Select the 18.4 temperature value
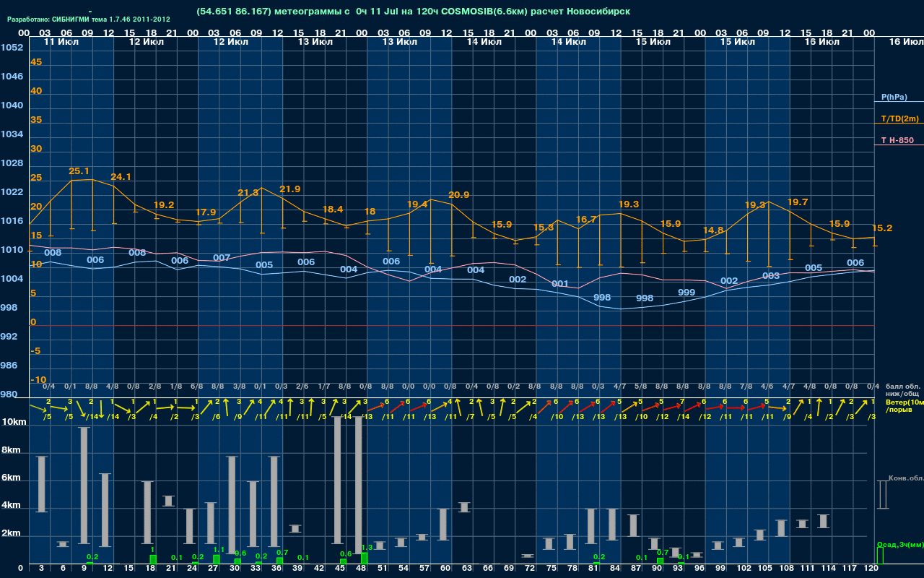Viewport: 924px width, 578px height. 332,210
